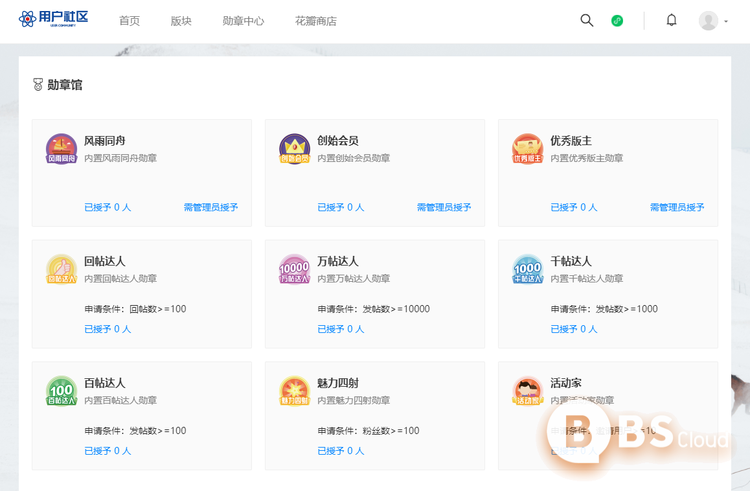Click description 内置优秀版主勋章
The height and width of the screenshot is (491, 750).
tap(587, 158)
